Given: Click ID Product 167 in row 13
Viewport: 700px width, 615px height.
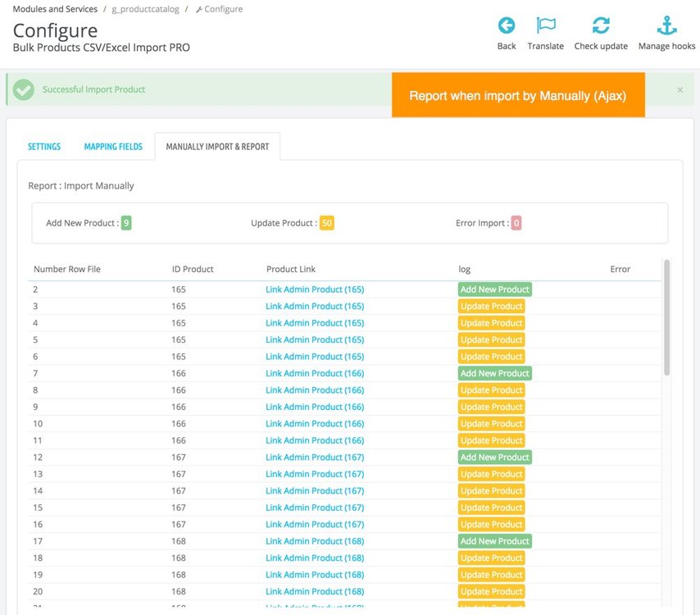Looking at the screenshot, I should [179, 474].
